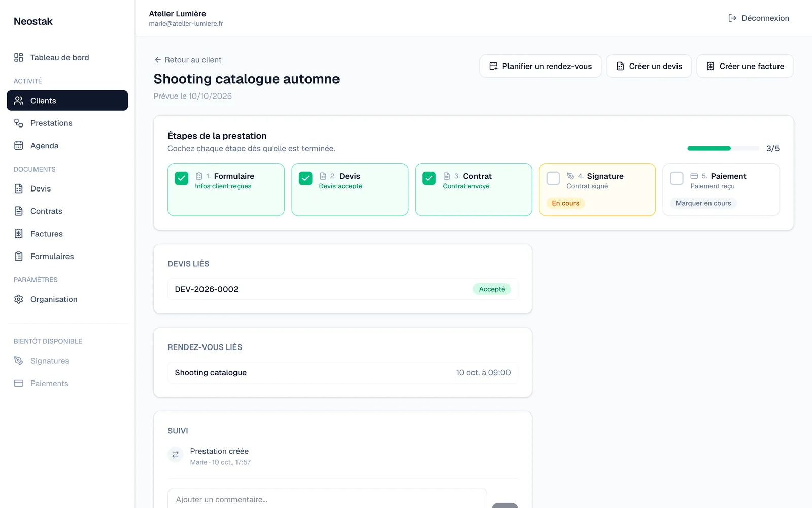Open the linked quote DEV-2026-0002
812x508 pixels.
pyautogui.click(x=343, y=289)
